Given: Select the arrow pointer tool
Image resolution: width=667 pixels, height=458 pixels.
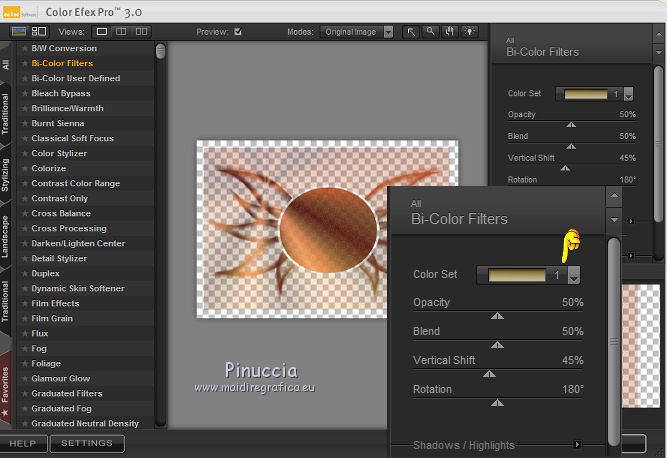Looking at the screenshot, I should pyautogui.click(x=411, y=32).
